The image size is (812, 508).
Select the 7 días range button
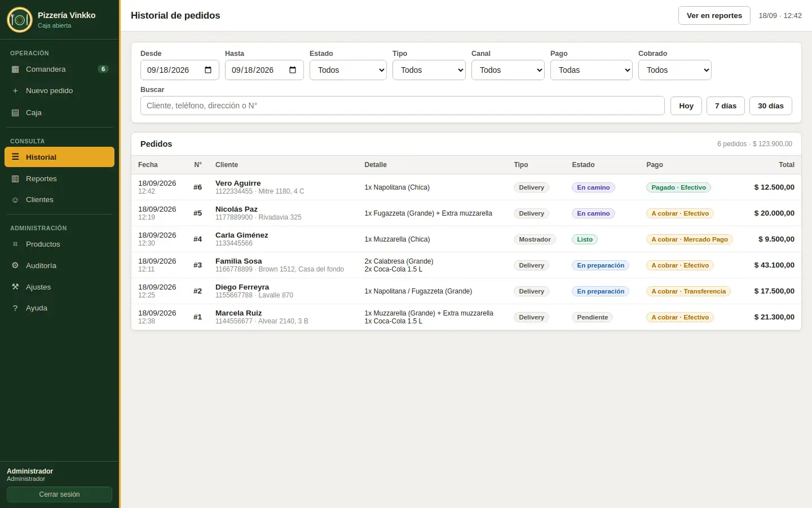pos(726,106)
